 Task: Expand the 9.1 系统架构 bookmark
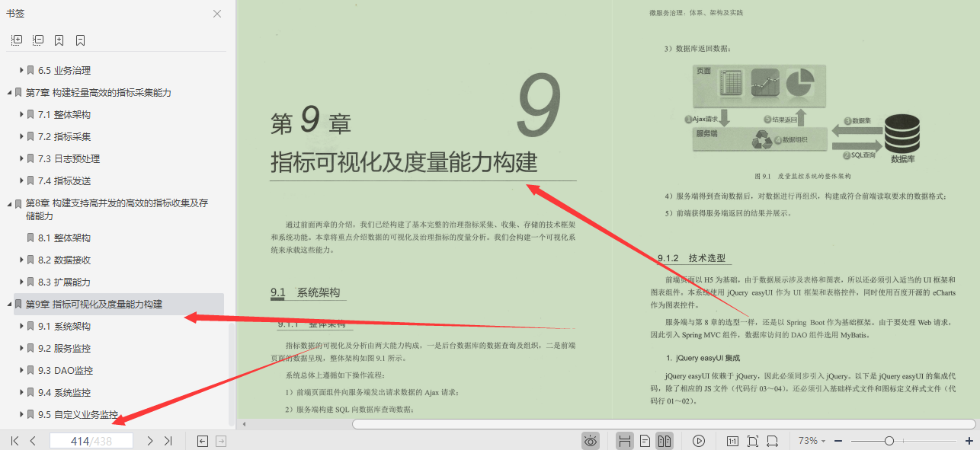(x=21, y=326)
